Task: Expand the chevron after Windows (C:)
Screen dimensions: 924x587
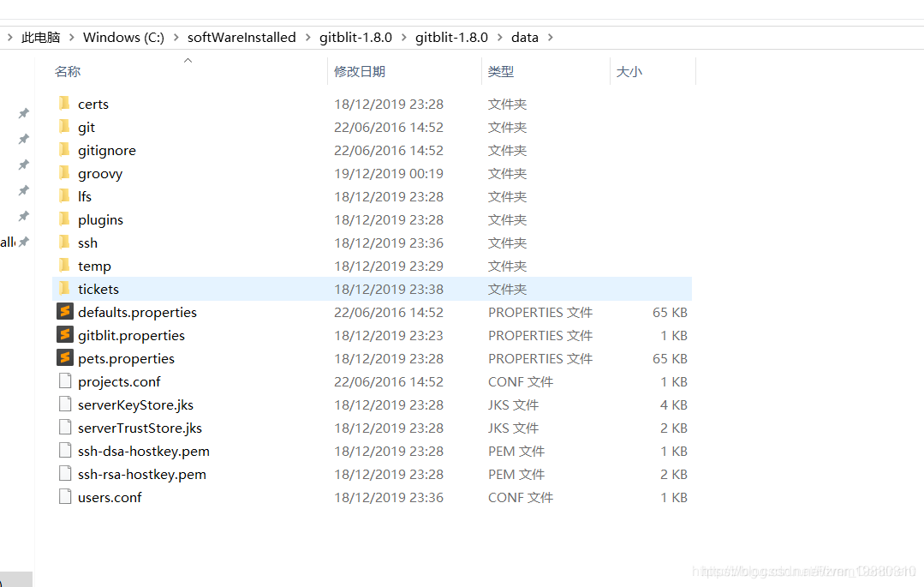Action: (x=176, y=38)
